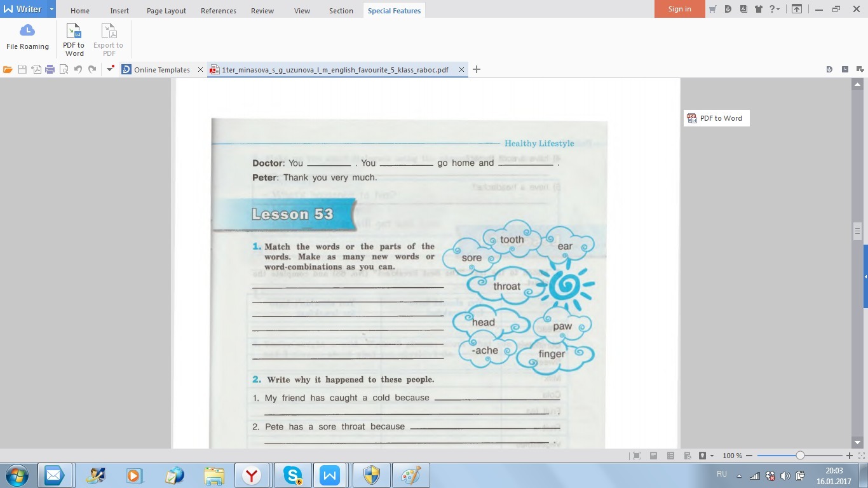
Task: Click the open folder icon in quick toolbar
Action: point(8,70)
